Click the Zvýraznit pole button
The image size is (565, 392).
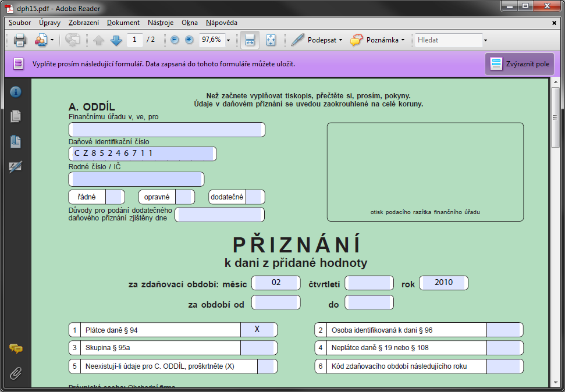pos(520,64)
